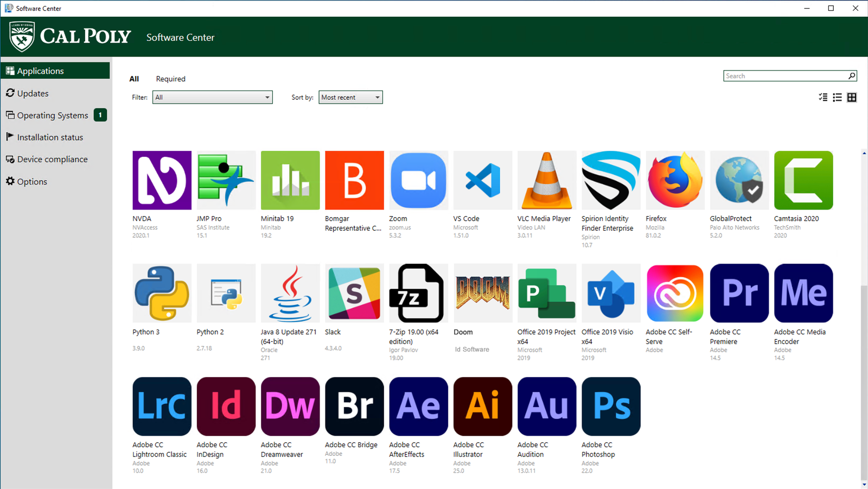Open the Doom application tile

(x=483, y=293)
